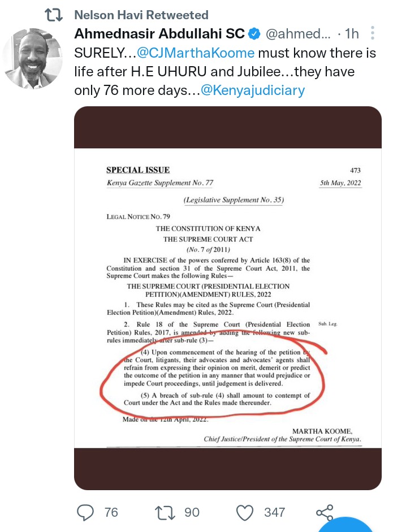393x532 pixels.
Task: Click the retweet arrows beside Nelson Havi
Action: tap(54, 15)
